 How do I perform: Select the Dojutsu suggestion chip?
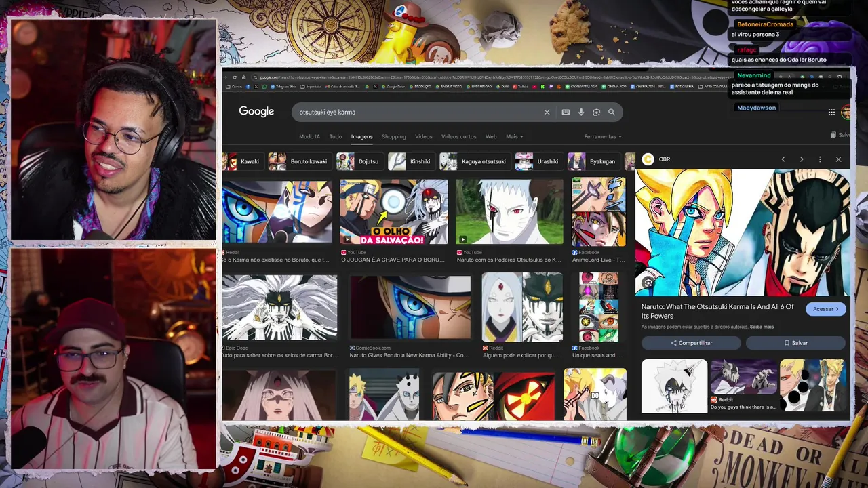click(x=359, y=161)
